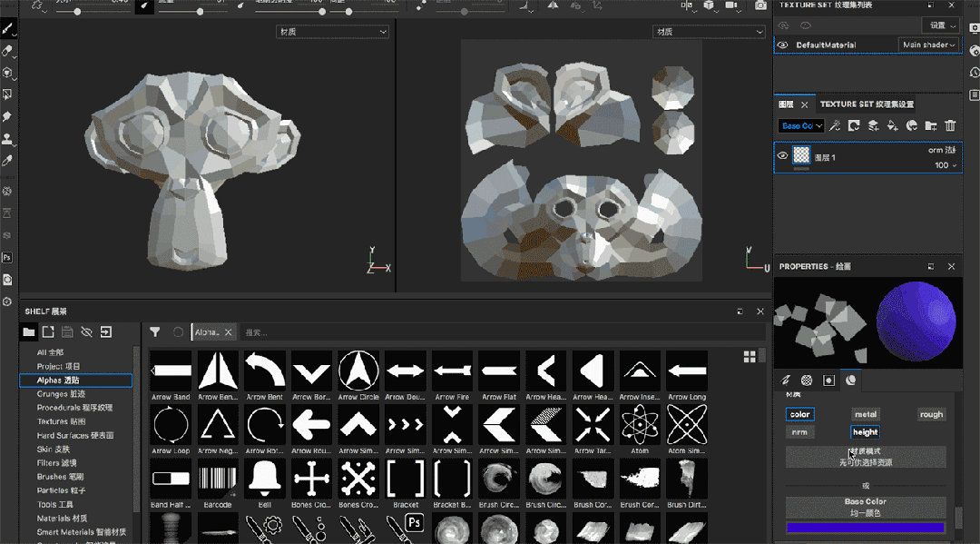This screenshot has width=980, height=544.
Task: Click the video camera selection icon
Action: [731, 5]
